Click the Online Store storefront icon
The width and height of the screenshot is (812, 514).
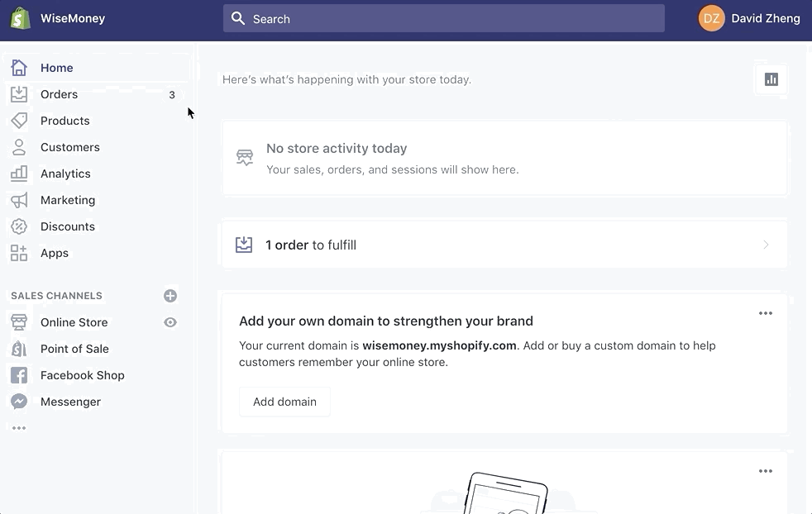pos(19,322)
